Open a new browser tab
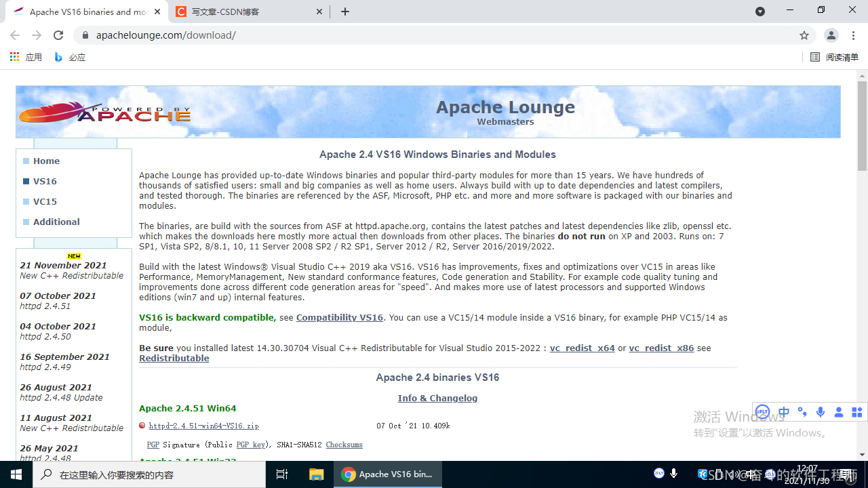This screenshot has width=868, height=488. [345, 12]
